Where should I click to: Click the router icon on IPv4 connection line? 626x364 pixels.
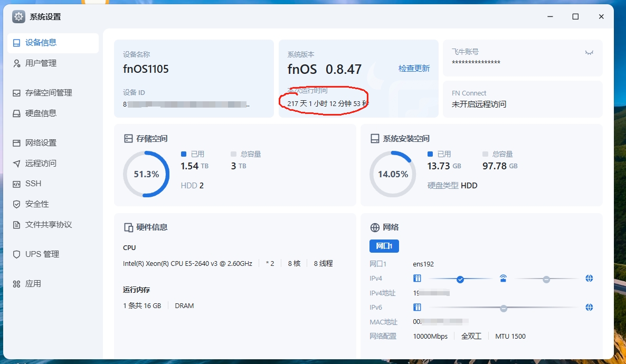click(503, 277)
